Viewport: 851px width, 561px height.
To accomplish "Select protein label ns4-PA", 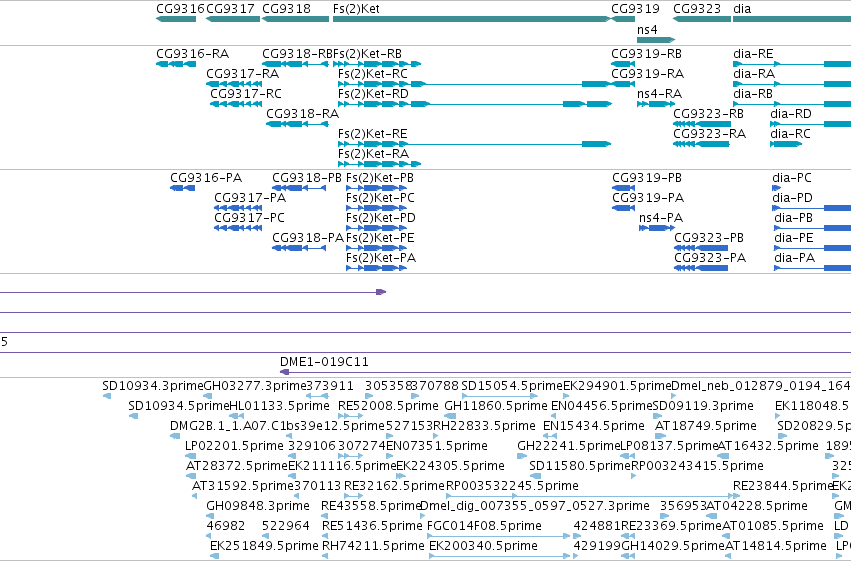I will tap(661, 218).
